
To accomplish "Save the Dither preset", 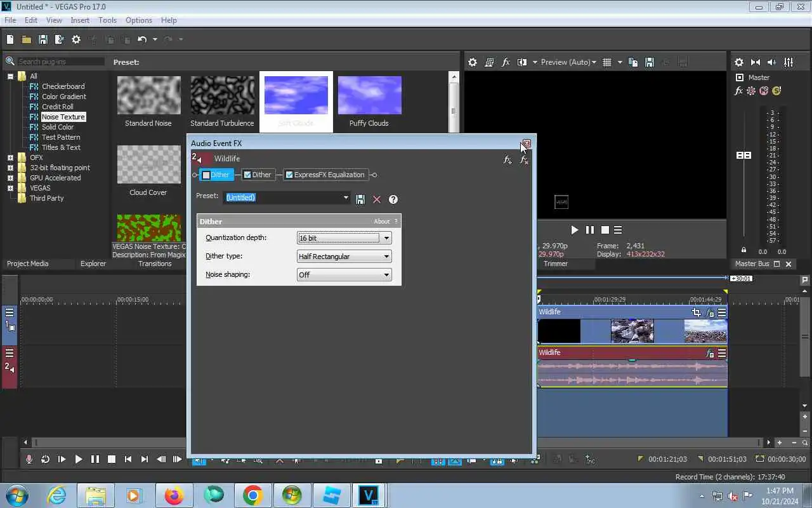I will (360, 199).
